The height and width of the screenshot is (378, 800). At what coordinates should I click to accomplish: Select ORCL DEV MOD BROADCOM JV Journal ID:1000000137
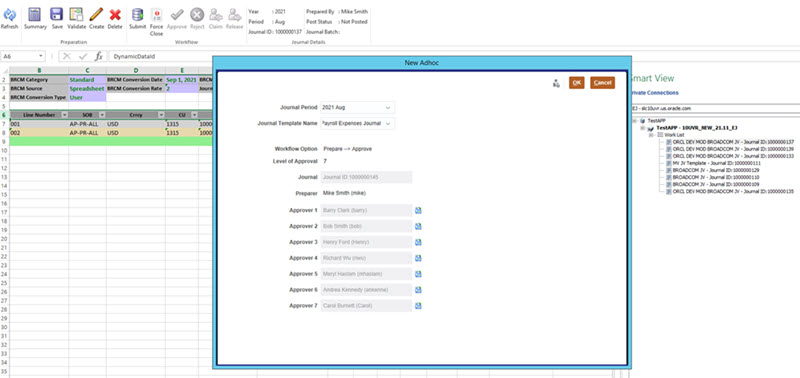733,142
